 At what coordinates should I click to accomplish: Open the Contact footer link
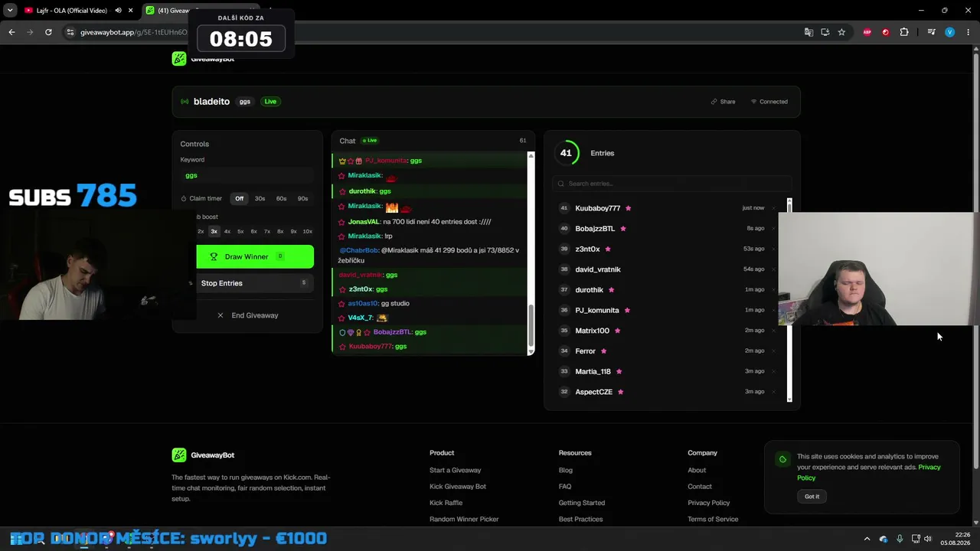pyautogui.click(x=700, y=487)
